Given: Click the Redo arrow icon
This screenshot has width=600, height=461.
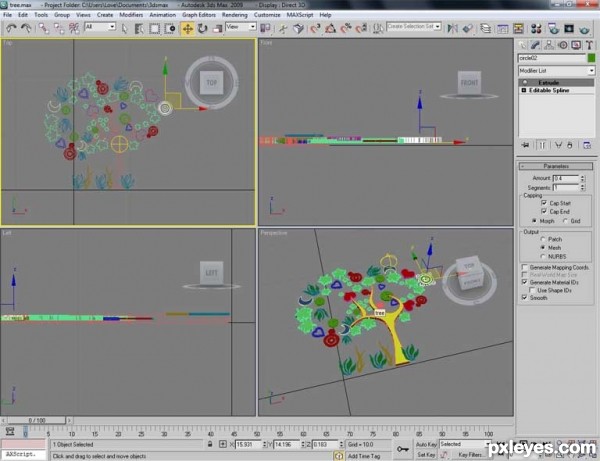Looking at the screenshot, I should 26,28.
